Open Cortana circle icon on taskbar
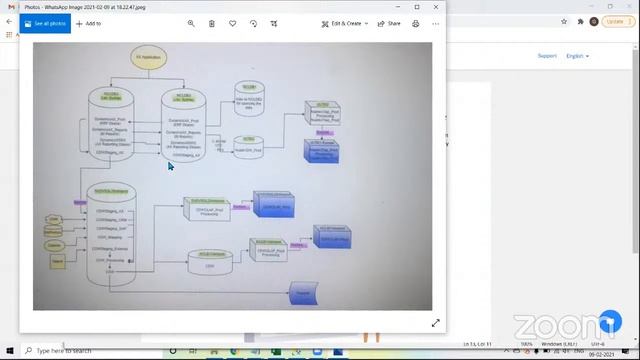640x360 pixels. 173,351
